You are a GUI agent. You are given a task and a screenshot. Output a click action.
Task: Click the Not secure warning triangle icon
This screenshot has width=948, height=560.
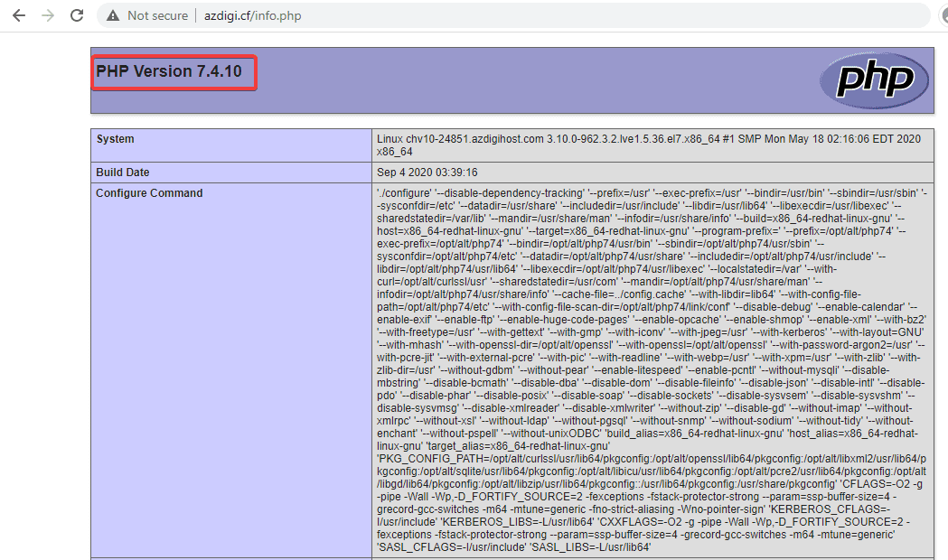[113, 15]
